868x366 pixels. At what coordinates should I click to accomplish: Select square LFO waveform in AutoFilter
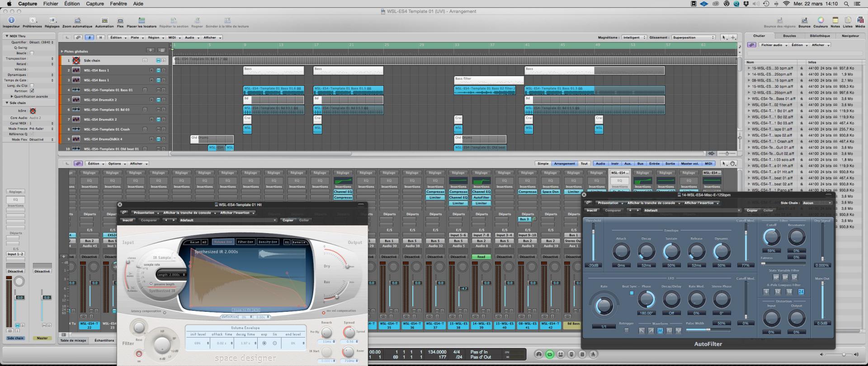click(x=669, y=331)
